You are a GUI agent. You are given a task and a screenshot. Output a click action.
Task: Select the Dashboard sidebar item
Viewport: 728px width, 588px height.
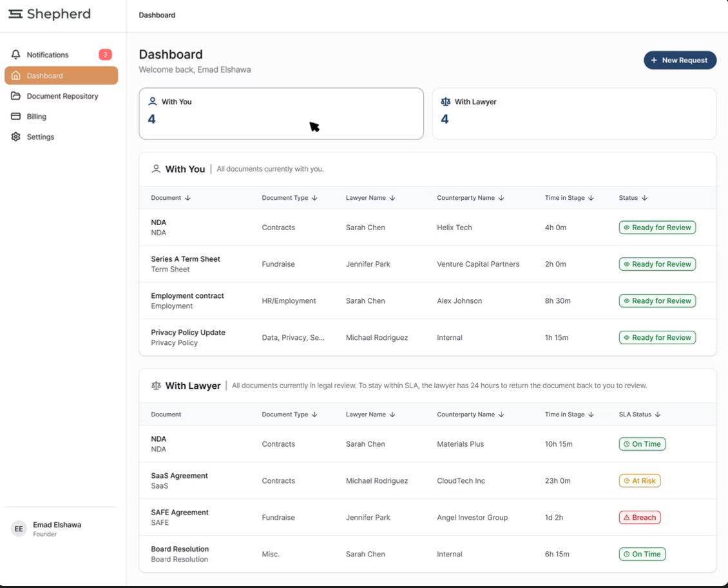(61, 75)
